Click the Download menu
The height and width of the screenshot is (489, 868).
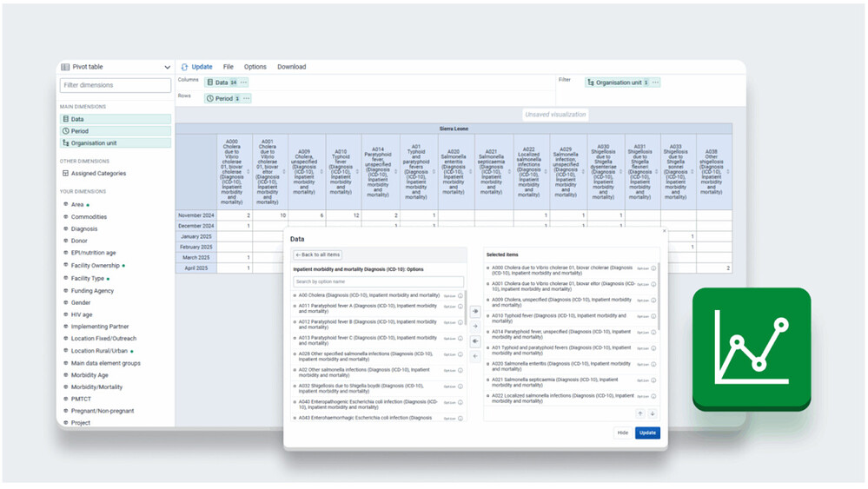pyautogui.click(x=291, y=67)
